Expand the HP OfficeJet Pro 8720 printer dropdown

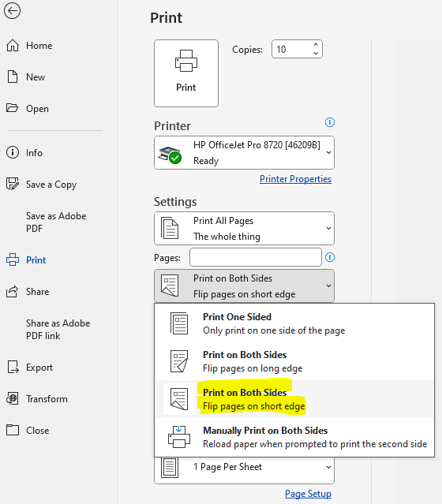[244, 153]
